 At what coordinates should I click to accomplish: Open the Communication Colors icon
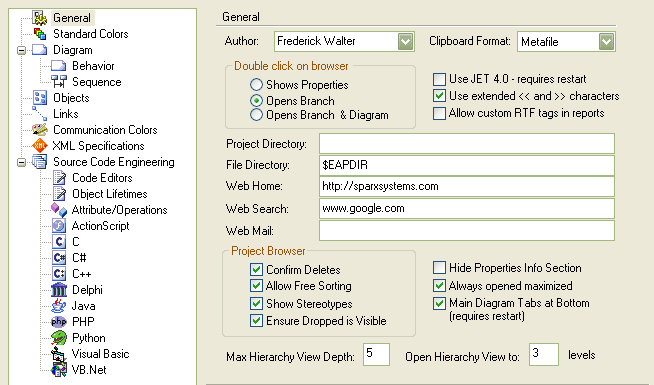click(x=40, y=130)
